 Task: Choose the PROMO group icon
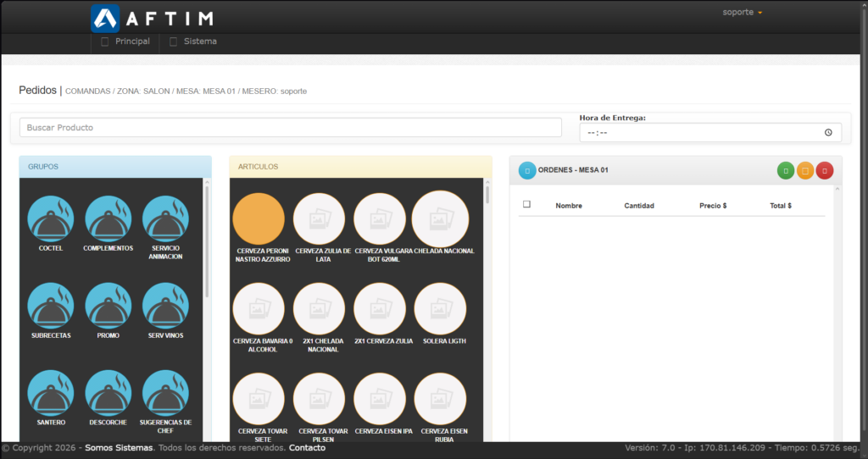pos(108,306)
